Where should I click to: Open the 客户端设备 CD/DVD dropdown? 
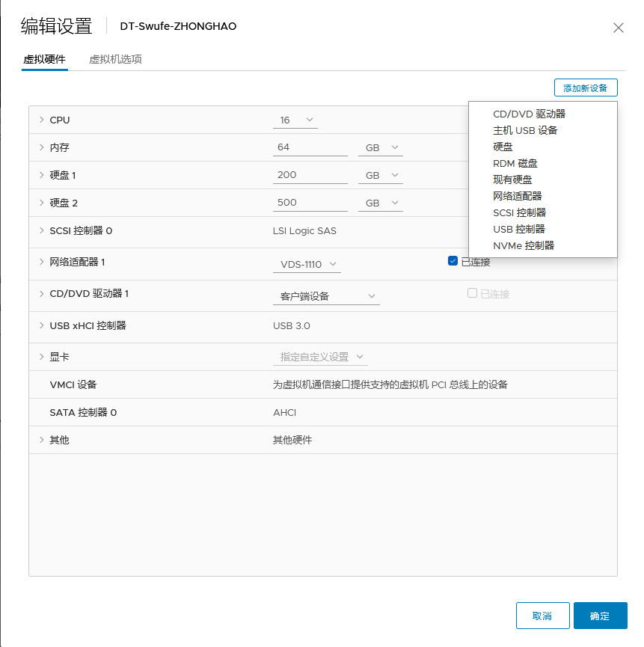pos(326,295)
